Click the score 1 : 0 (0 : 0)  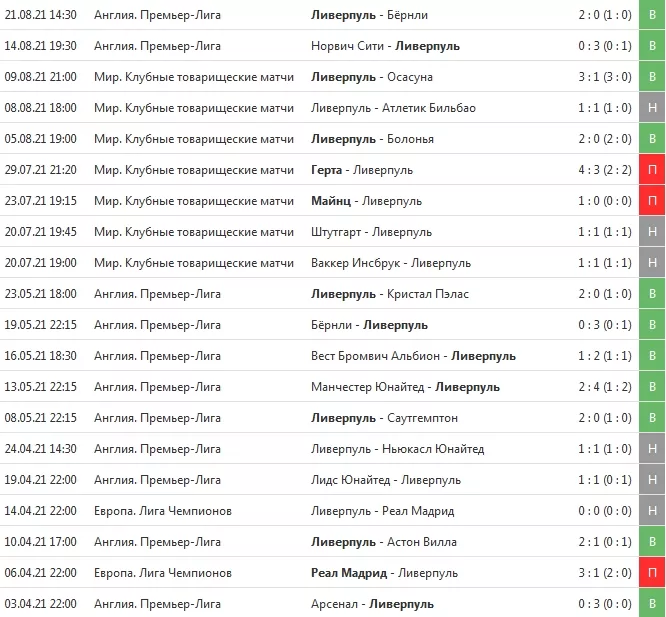[605, 201]
